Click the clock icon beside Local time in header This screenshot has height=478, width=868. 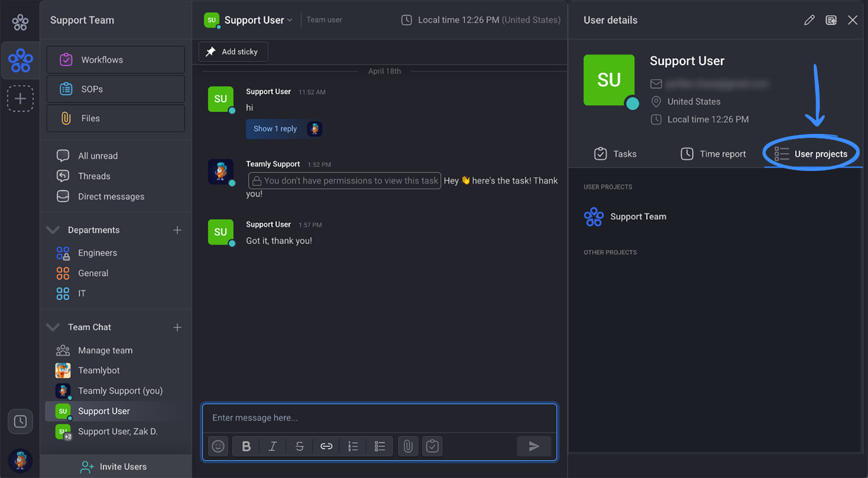click(406, 20)
